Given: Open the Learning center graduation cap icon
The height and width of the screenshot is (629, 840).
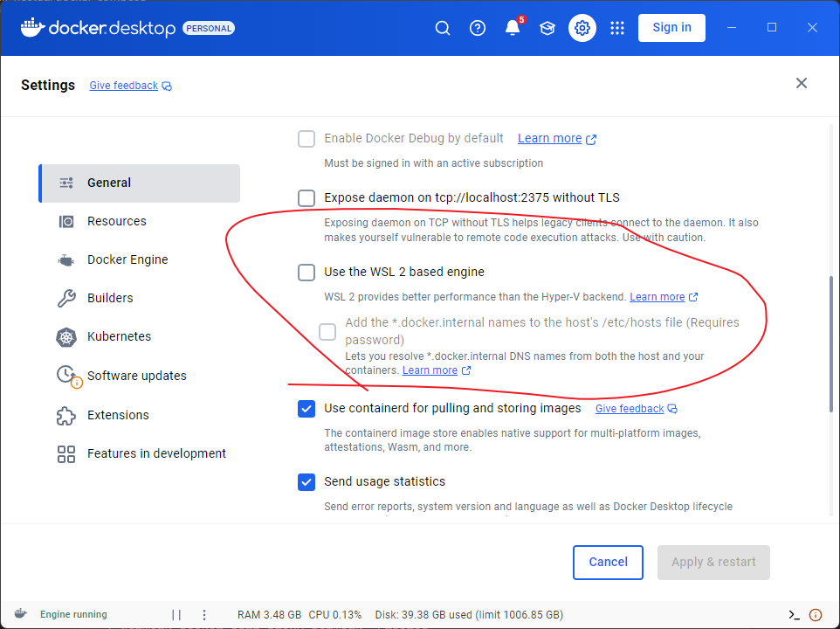Looking at the screenshot, I should [x=547, y=28].
